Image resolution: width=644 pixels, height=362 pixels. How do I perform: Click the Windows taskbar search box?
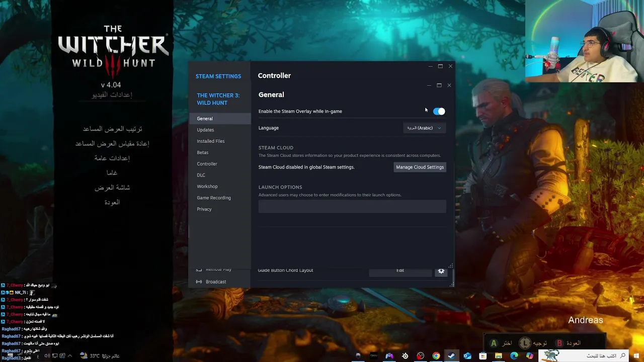pyautogui.click(x=584, y=356)
